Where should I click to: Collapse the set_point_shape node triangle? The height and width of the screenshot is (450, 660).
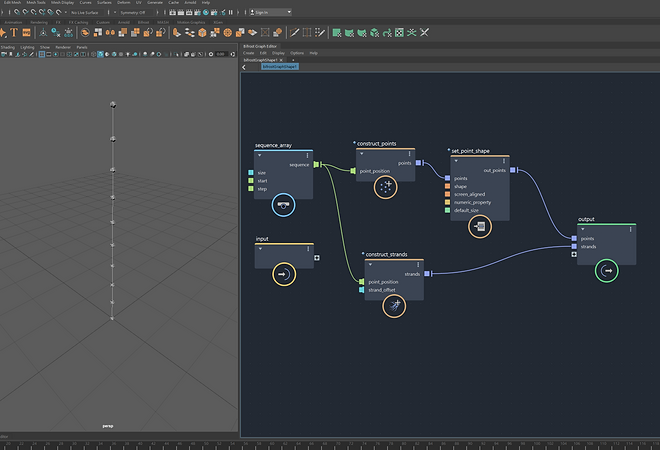tap(456, 161)
